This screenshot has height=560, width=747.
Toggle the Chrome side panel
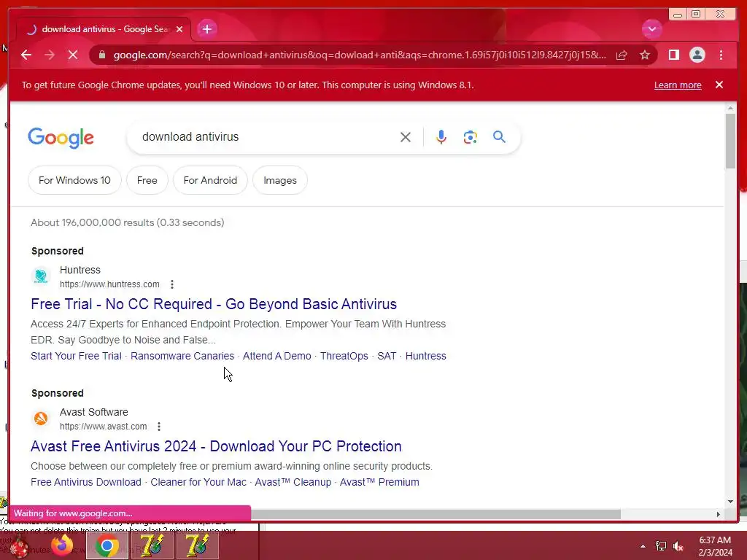pos(673,55)
